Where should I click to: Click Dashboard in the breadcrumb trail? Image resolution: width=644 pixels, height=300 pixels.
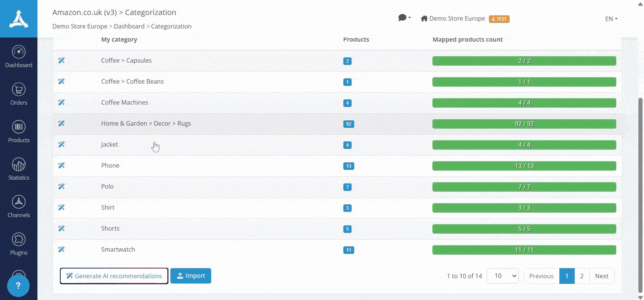[x=129, y=26]
